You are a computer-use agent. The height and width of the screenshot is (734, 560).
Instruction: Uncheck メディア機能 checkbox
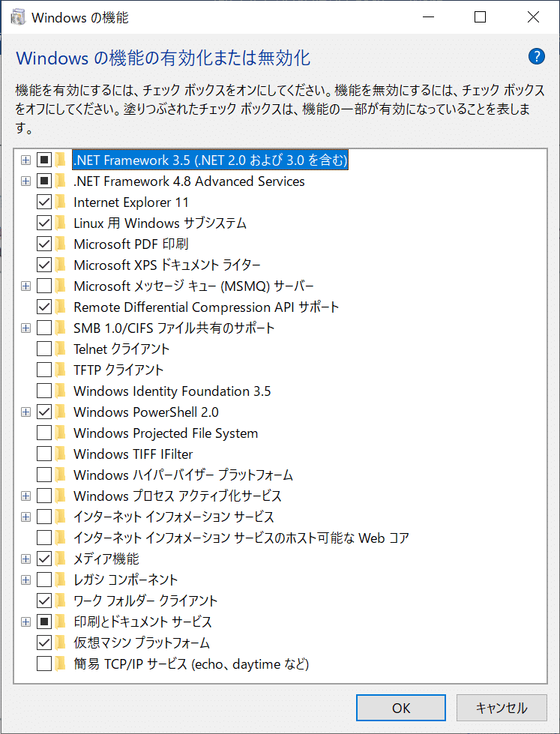[44, 559]
